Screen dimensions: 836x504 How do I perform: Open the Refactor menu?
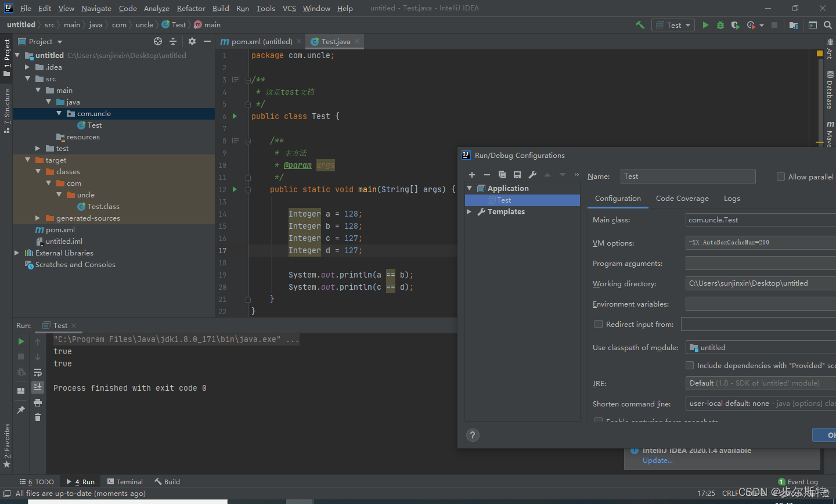click(191, 8)
